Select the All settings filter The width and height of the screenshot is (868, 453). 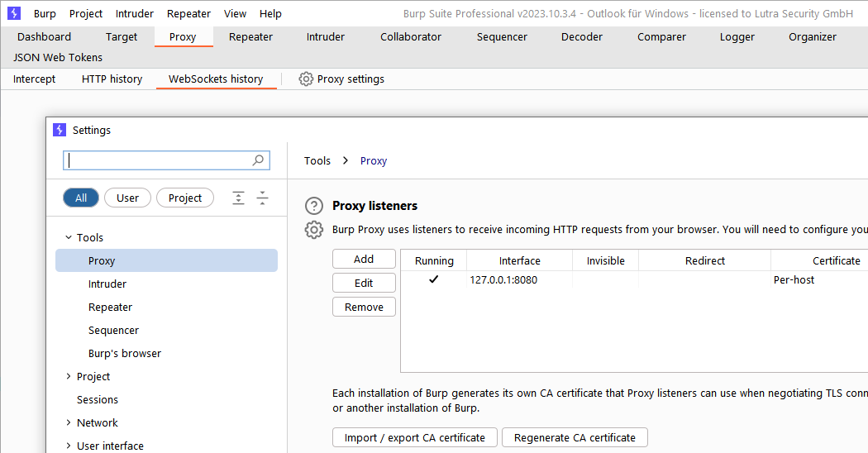pyautogui.click(x=81, y=198)
